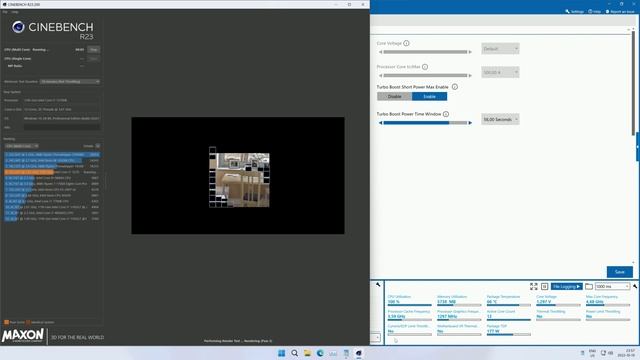Open monitor settings wrench at right
Screen dimensions: 640x360
click(635, 287)
